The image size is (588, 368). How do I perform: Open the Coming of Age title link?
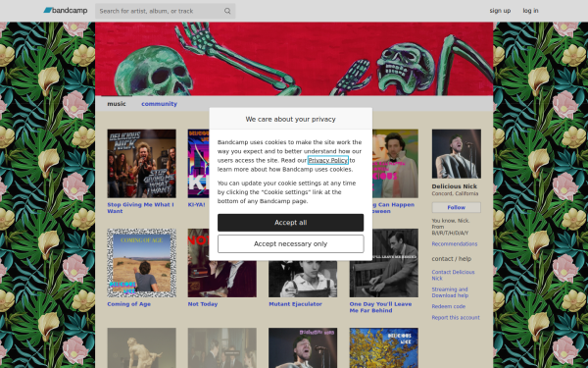[x=129, y=304]
